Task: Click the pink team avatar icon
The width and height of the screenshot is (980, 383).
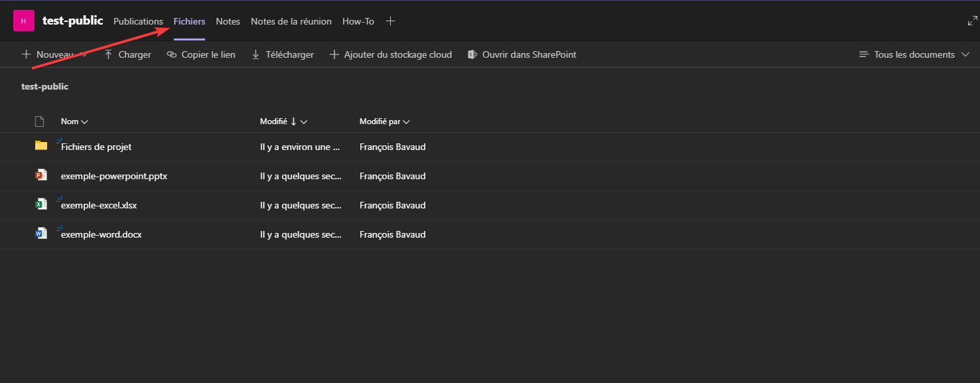Action: coord(24,21)
